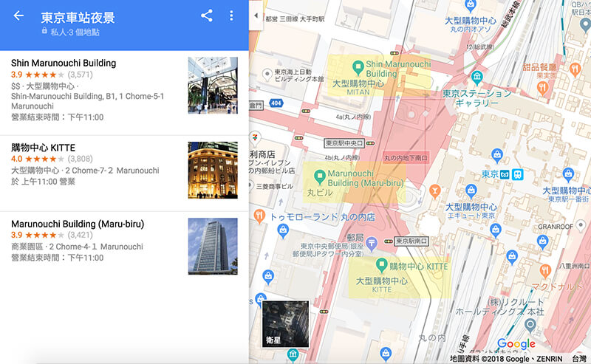Click the 三菱商事ビル map label

click(275, 186)
